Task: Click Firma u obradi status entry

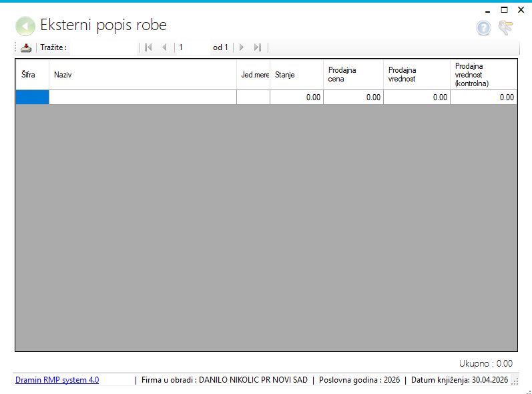Action: point(224,380)
